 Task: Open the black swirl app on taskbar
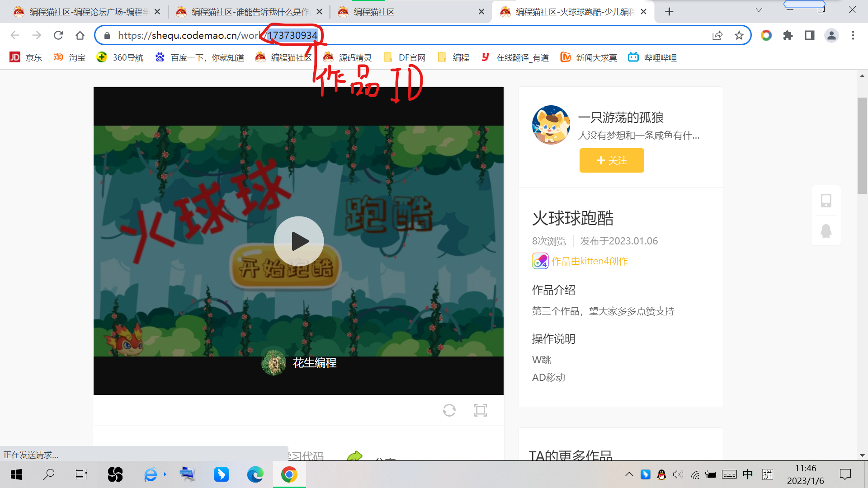pyautogui.click(x=115, y=474)
